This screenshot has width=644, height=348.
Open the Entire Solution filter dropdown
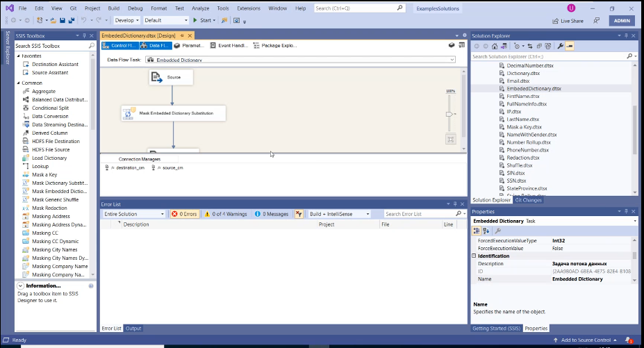click(133, 214)
